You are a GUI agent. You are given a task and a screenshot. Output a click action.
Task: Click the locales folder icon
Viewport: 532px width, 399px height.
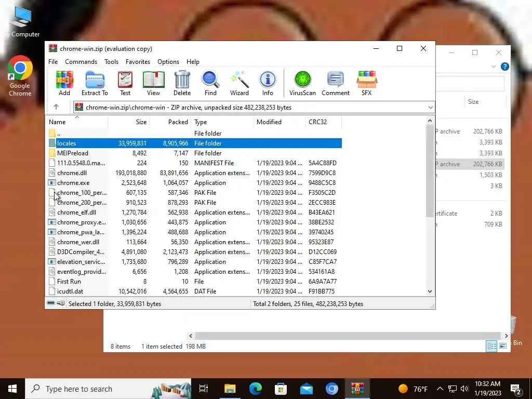coord(52,143)
